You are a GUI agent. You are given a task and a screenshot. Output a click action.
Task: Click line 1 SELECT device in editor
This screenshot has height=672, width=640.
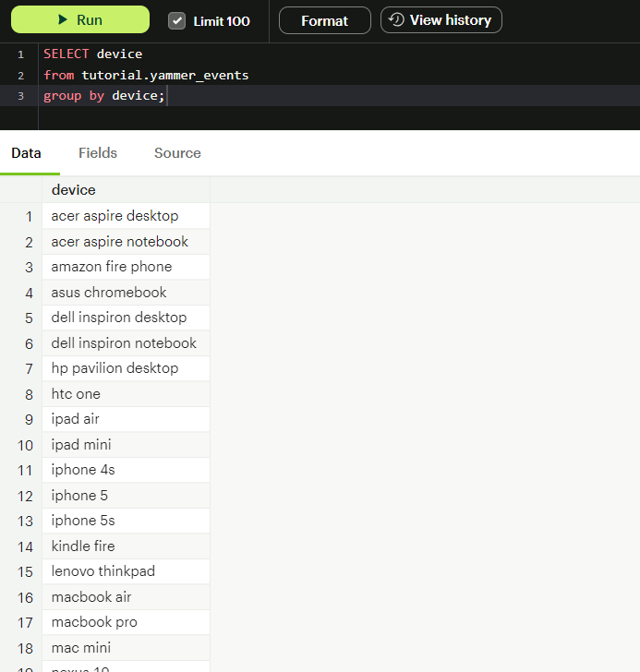[93, 54]
